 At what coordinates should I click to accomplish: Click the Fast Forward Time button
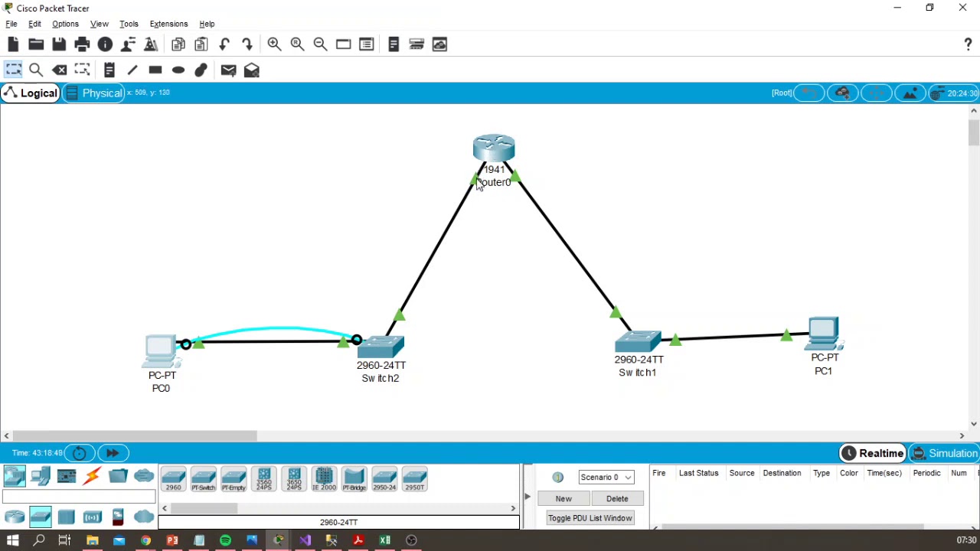click(113, 453)
